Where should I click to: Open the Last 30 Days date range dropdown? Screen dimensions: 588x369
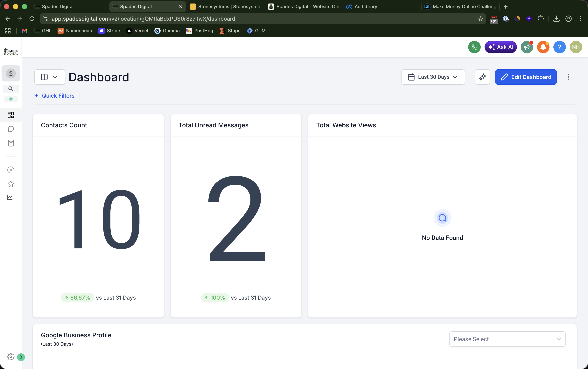tap(433, 77)
